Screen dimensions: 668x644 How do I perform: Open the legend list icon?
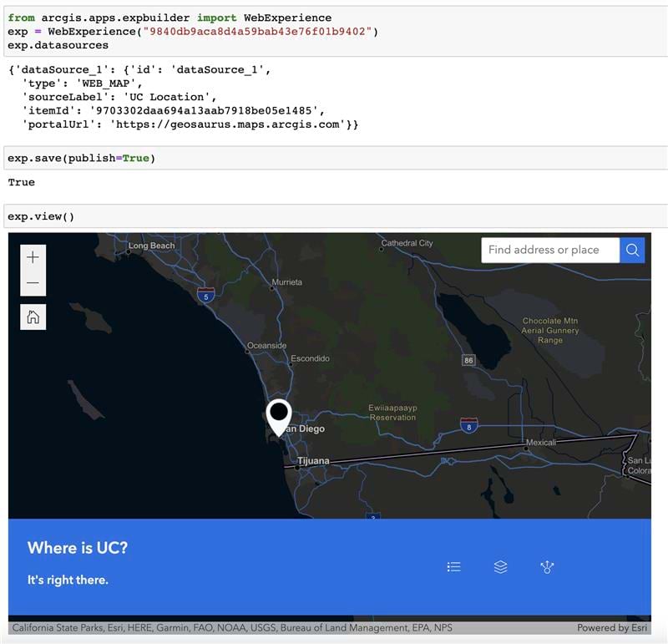click(x=453, y=567)
